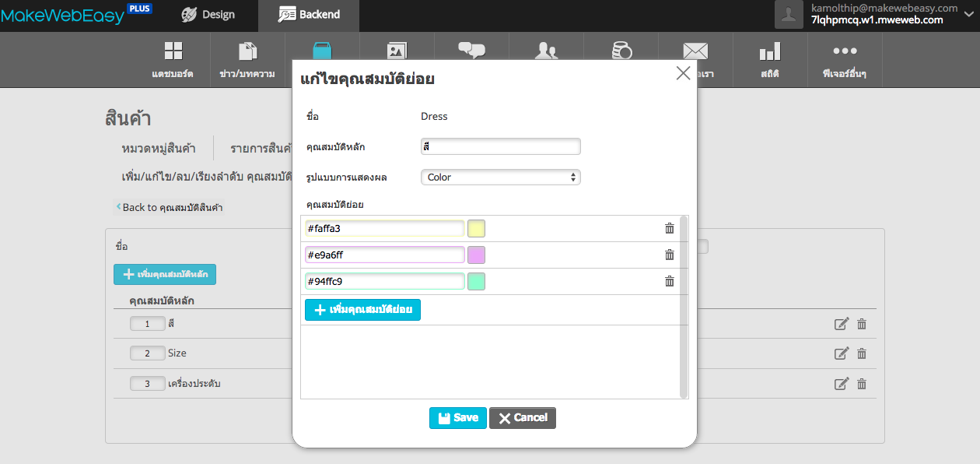This screenshot has width=980, height=464.
Task: Click the main attribute name field
Action: (x=500, y=146)
